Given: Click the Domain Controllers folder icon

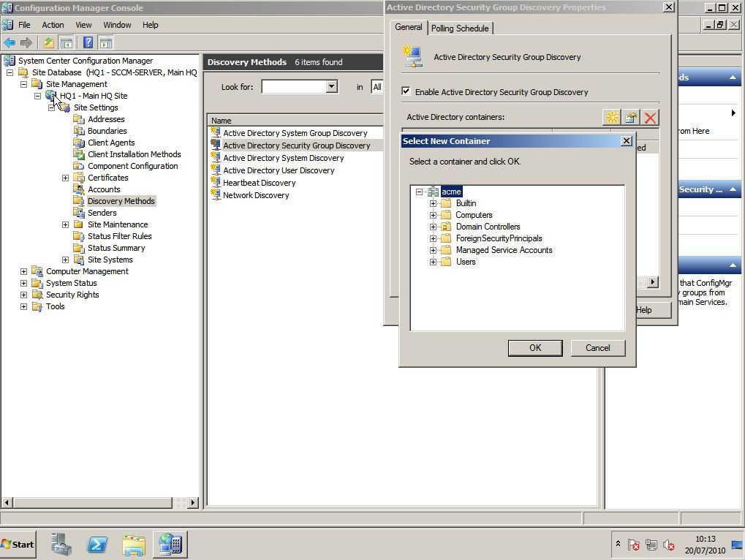Looking at the screenshot, I should click(x=446, y=227).
